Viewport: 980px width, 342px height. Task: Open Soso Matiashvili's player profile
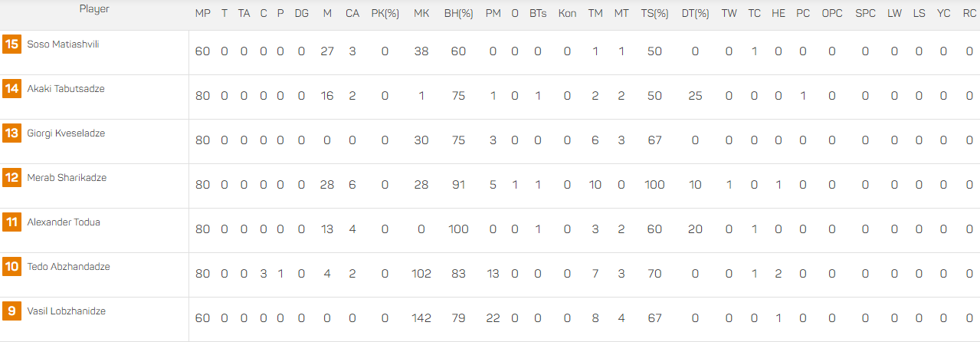click(63, 44)
